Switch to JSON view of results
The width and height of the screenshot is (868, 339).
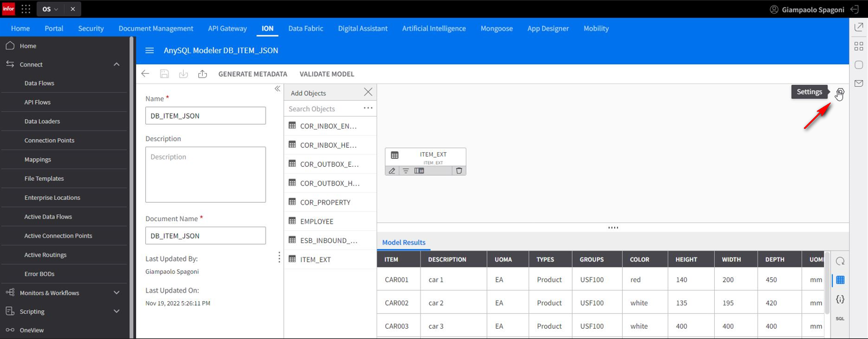(840, 299)
